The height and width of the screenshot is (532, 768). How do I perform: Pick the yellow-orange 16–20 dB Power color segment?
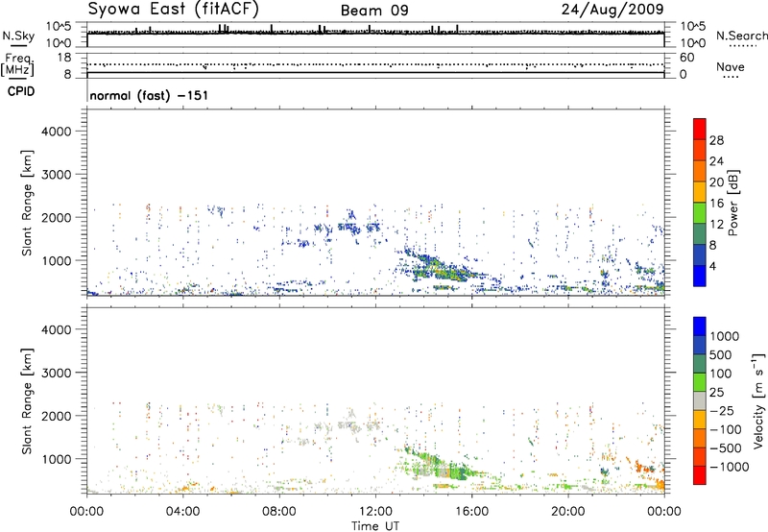[x=700, y=192]
